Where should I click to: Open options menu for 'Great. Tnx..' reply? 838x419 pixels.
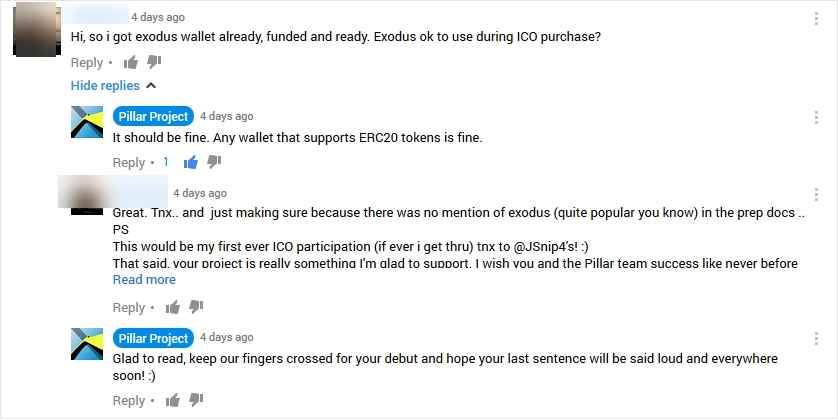816,194
